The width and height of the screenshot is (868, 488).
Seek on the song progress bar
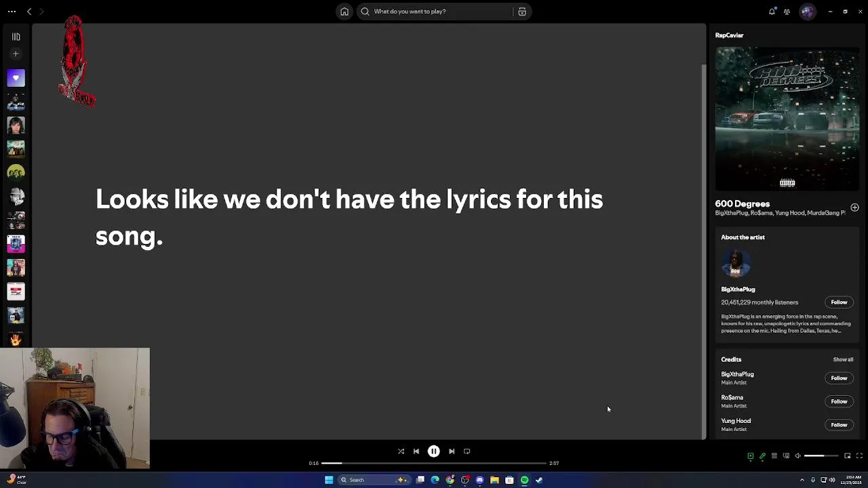click(434, 464)
